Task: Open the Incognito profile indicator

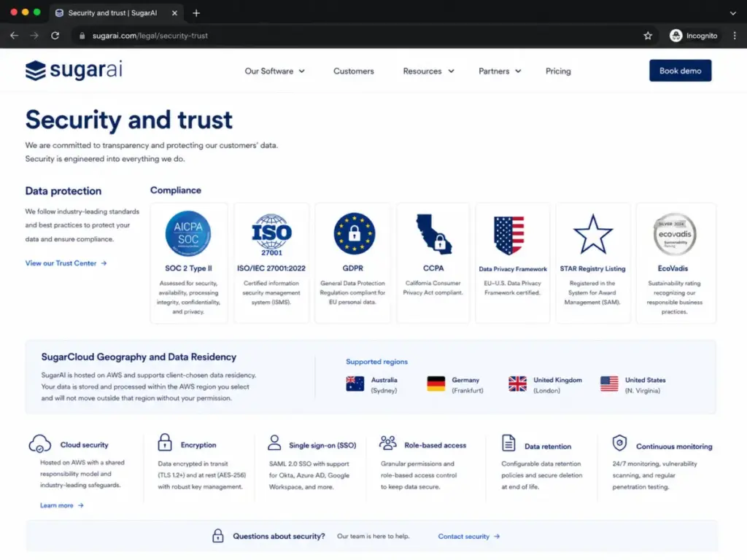Action: point(694,36)
